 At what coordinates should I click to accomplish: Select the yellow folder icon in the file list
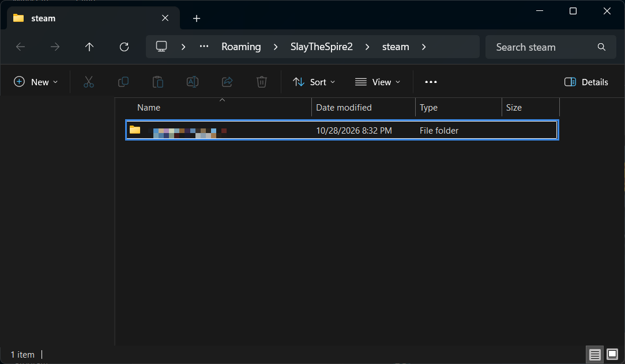(135, 130)
